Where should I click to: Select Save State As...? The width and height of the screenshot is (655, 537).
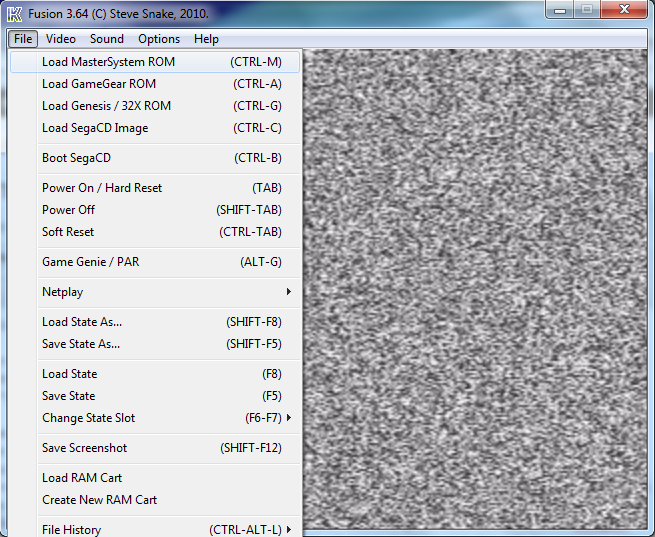pos(155,344)
